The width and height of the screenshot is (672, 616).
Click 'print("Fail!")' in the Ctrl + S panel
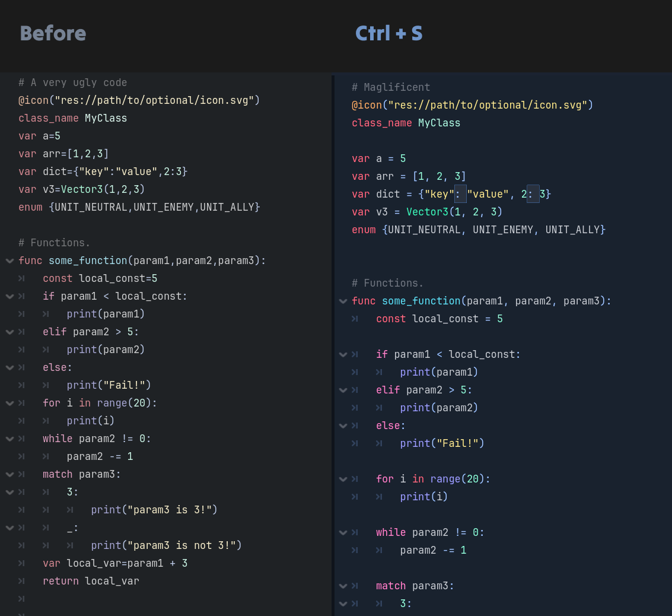pos(442,443)
